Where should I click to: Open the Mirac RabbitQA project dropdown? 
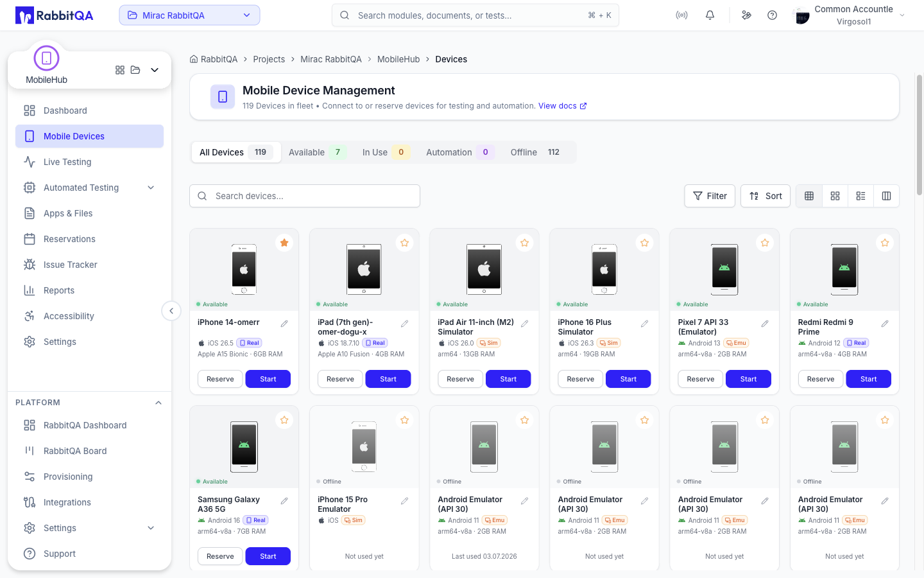click(x=189, y=15)
